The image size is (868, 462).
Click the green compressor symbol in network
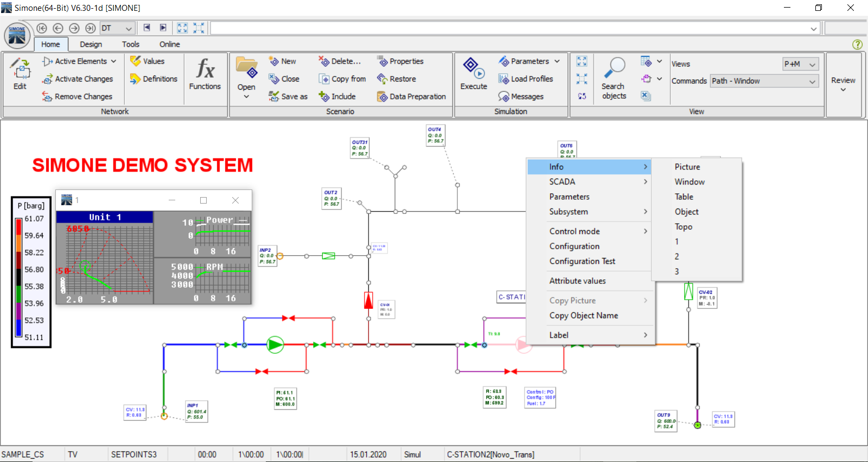[x=275, y=345]
